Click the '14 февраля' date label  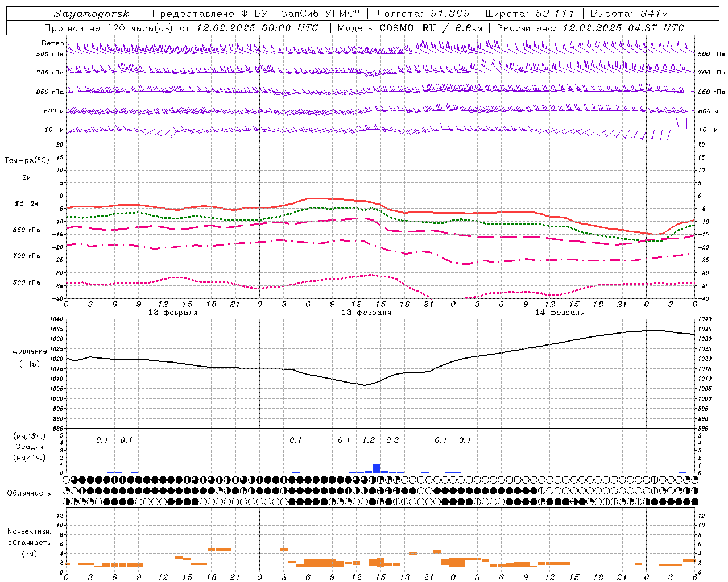pos(560,313)
